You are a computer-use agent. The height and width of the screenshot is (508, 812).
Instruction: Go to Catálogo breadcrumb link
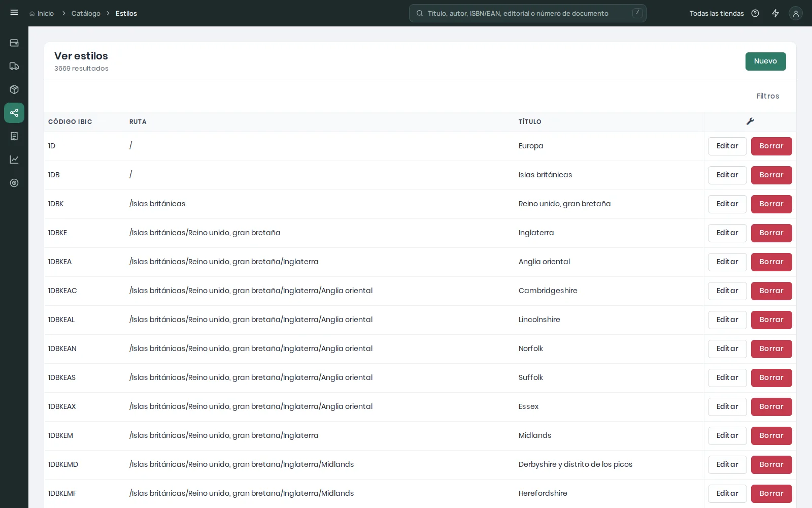[86, 14]
